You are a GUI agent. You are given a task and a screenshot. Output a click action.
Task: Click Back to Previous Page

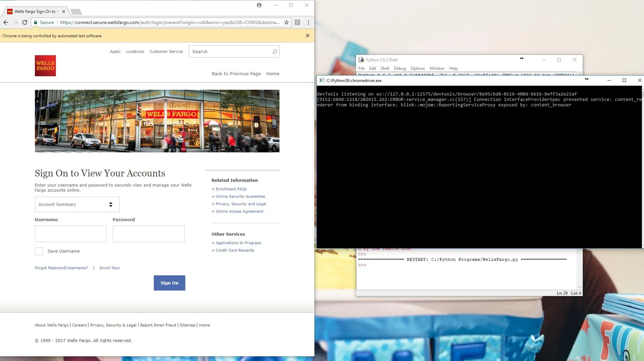click(x=236, y=73)
